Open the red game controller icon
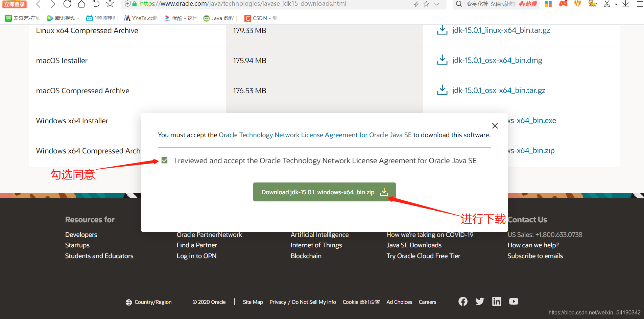The height and width of the screenshot is (319, 644). pos(563,4)
